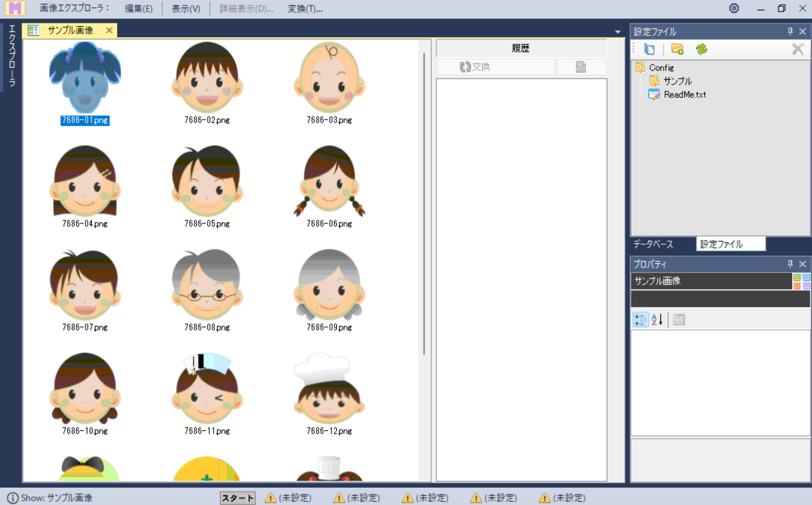812x505 pixels.
Task: Open the 詳細表示(D)... menu item
Action: click(x=246, y=9)
